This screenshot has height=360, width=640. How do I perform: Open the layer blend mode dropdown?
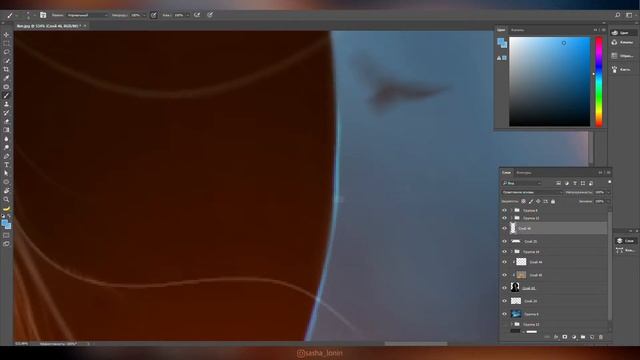pyautogui.click(x=532, y=192)
